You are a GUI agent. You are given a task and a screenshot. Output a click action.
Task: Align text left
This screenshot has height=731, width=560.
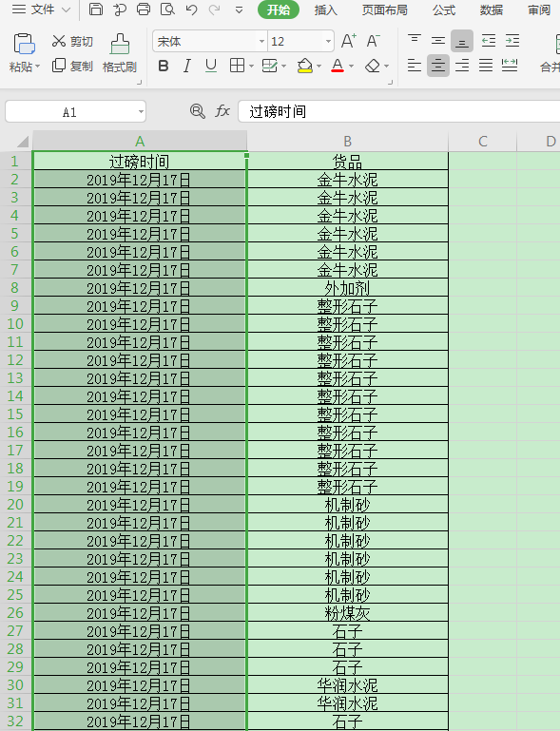tap(414, 66)
